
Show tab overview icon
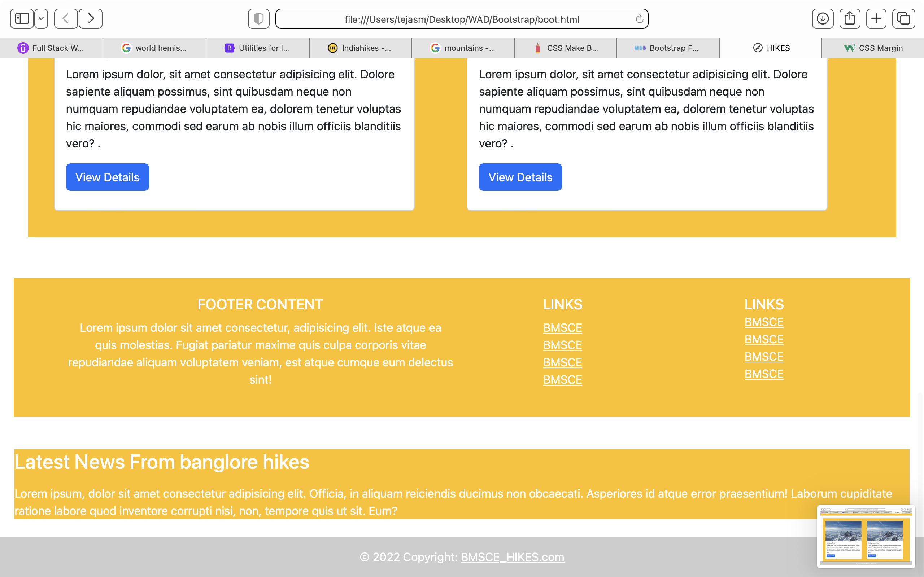point(903,19)
